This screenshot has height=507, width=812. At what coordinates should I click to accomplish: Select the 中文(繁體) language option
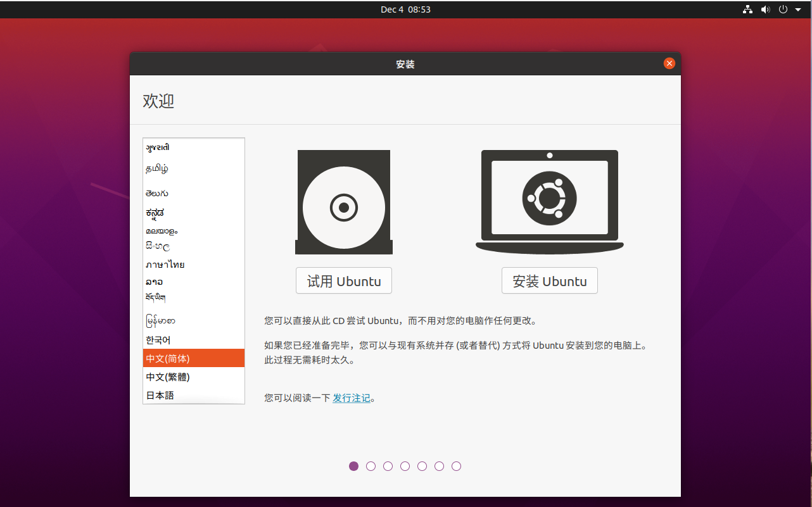[167, 376]
